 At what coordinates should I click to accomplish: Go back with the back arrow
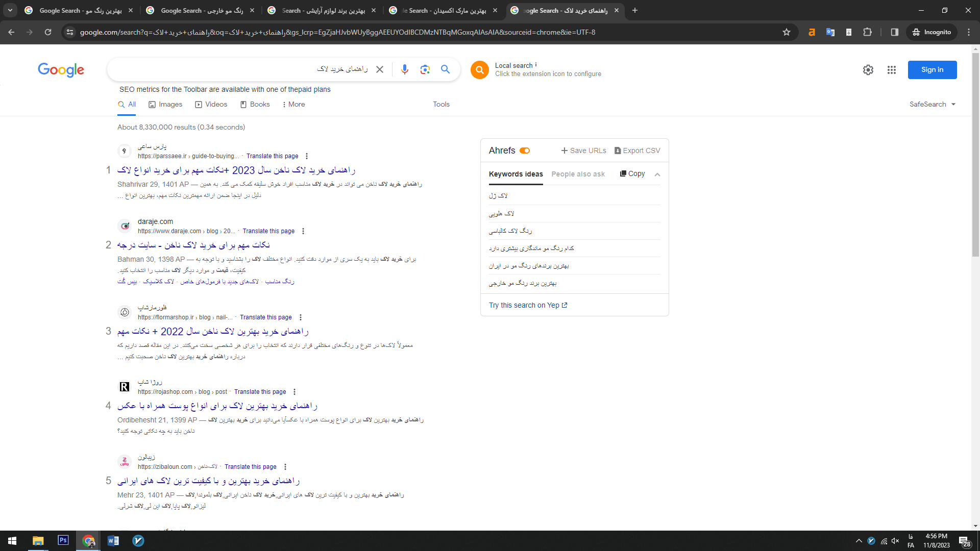click(11, 32)
